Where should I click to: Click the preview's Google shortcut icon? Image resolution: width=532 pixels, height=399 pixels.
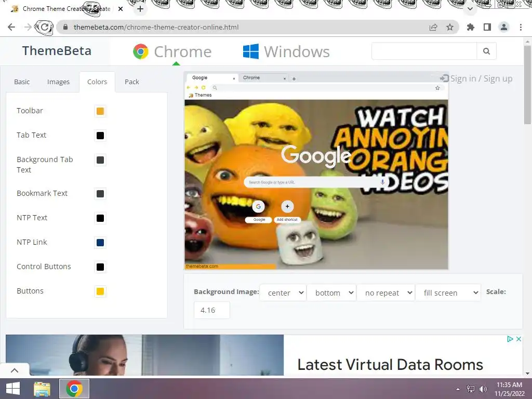point(258,206)
